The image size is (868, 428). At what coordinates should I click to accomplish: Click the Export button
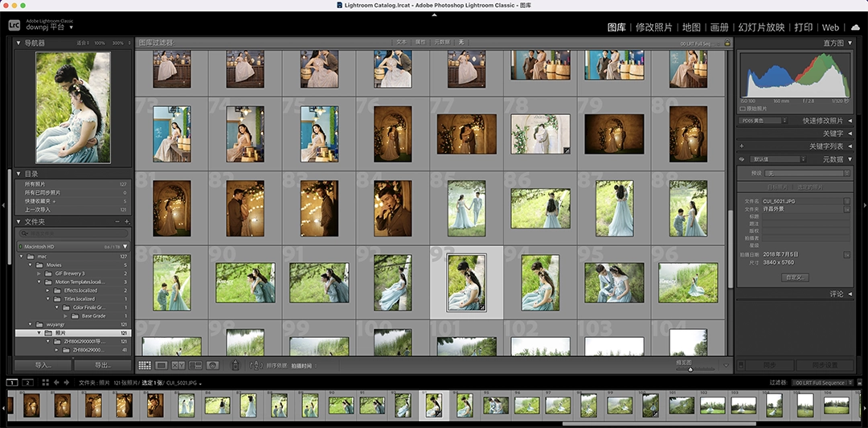(103, 365)
